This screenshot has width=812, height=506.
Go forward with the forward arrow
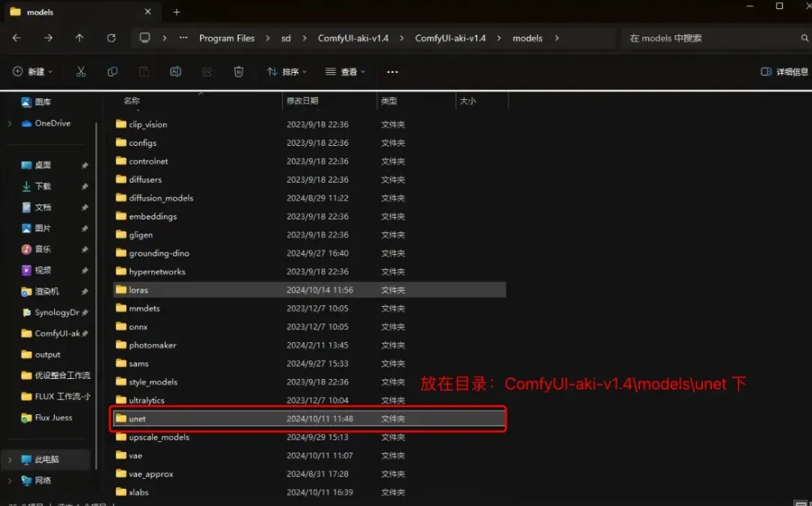click(x=48, y=38)
